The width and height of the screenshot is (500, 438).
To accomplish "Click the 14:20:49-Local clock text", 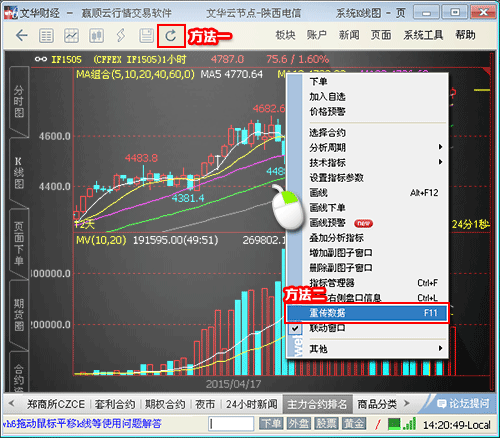I will (x=457, y=425).
